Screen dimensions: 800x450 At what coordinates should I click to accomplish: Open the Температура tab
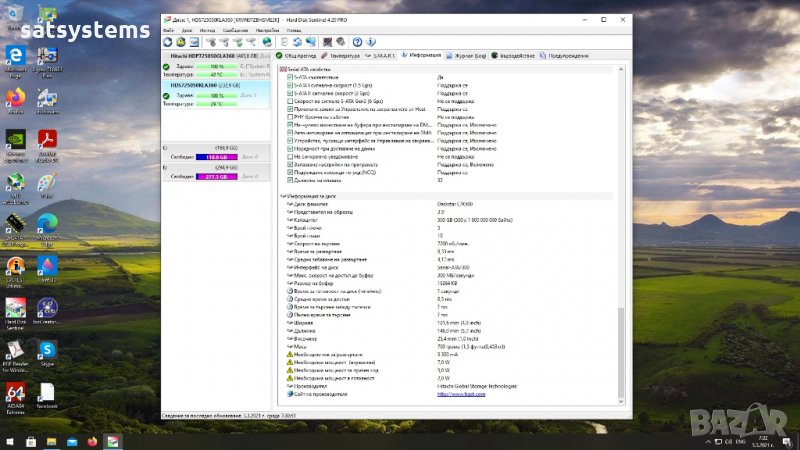tap(343, 55)
